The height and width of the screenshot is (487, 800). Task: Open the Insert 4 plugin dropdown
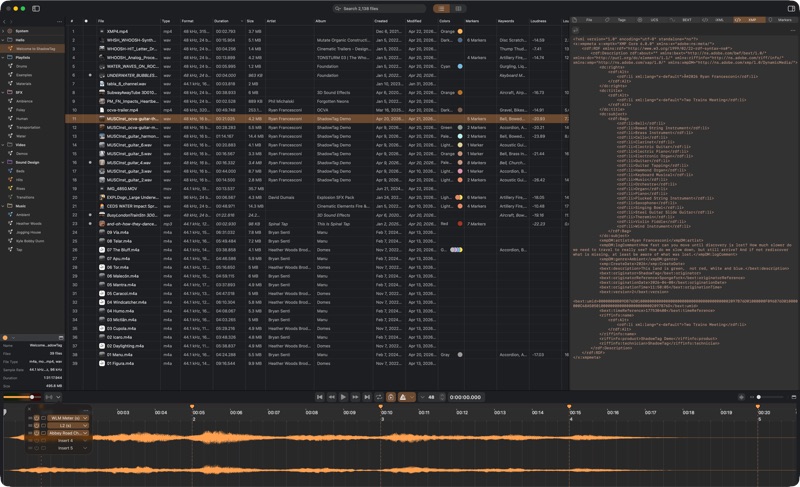(85, 441)
